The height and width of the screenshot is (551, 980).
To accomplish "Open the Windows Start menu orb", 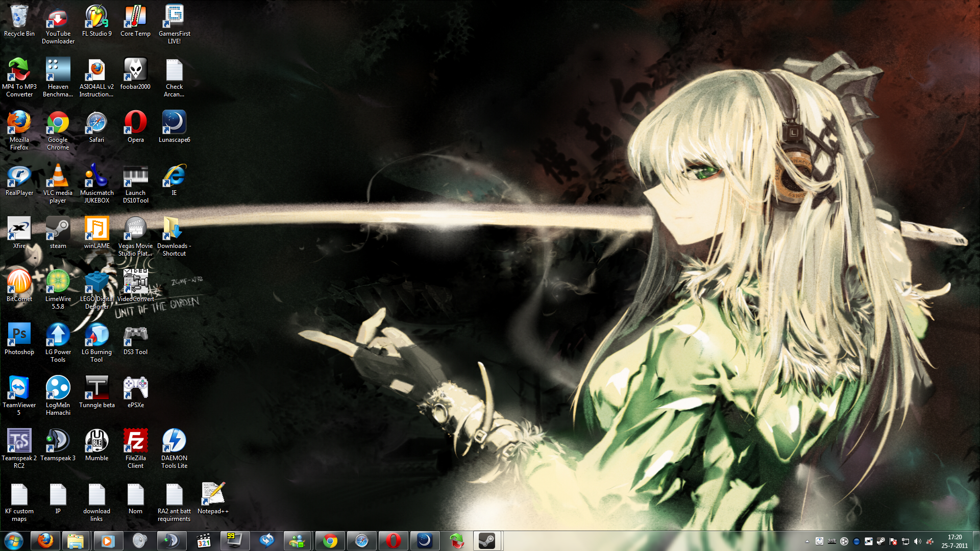I will [x=14, y=541].
